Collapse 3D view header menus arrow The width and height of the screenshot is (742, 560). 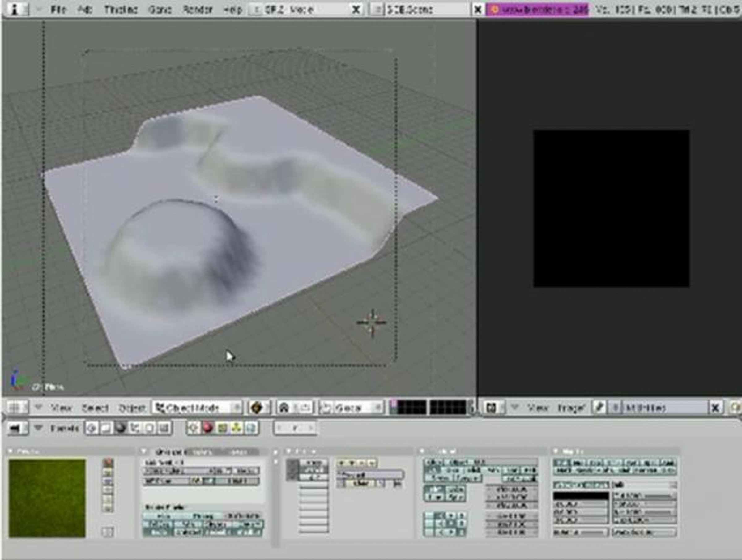pos(38,407)
